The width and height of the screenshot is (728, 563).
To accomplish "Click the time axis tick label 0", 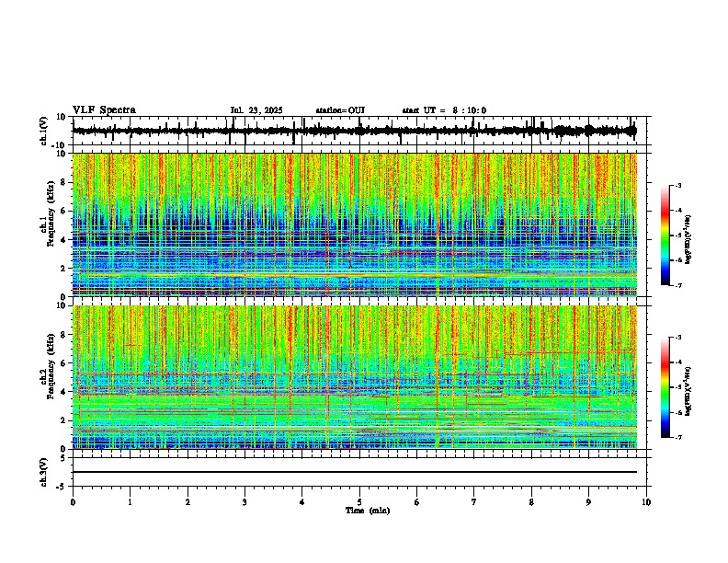I will pos(73,502).
